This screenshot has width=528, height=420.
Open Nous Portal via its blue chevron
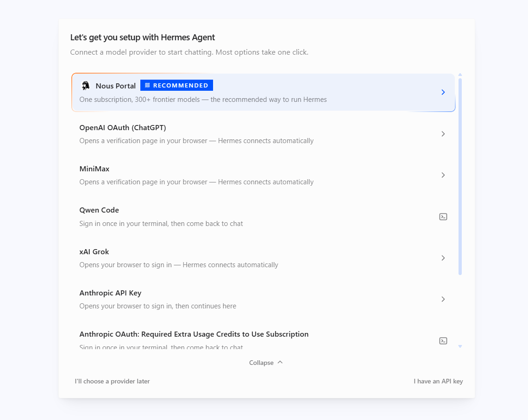(443, 92)
